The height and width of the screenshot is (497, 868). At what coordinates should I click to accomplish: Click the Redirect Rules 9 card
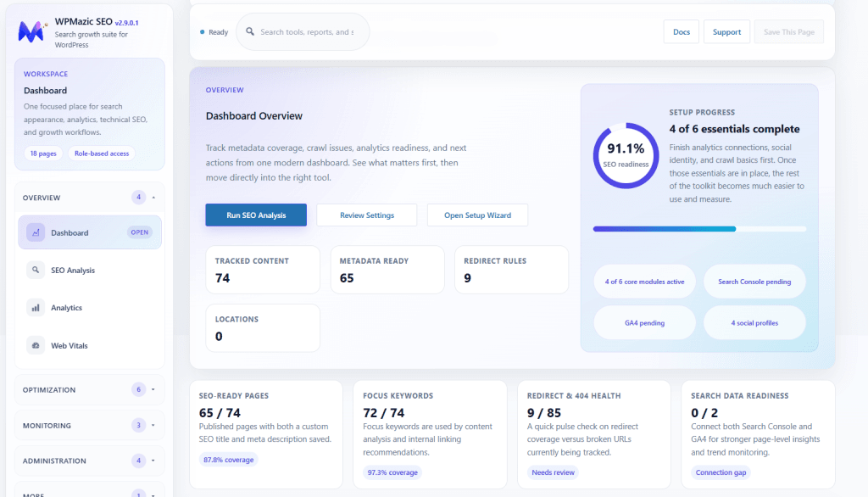tap(511, 270)
